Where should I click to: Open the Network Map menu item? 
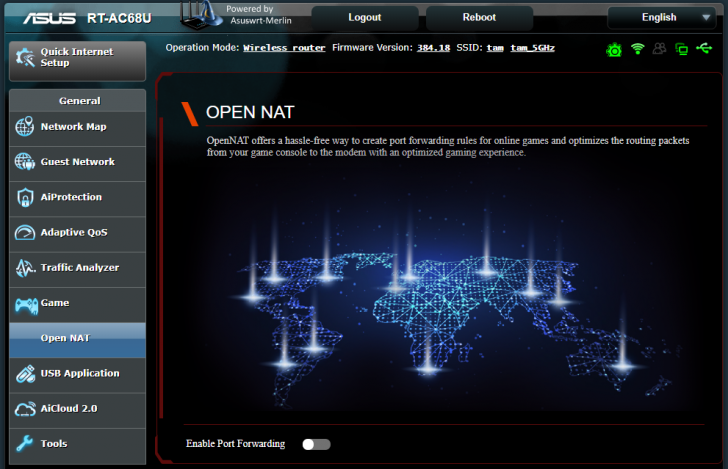(x=78, y=127)
